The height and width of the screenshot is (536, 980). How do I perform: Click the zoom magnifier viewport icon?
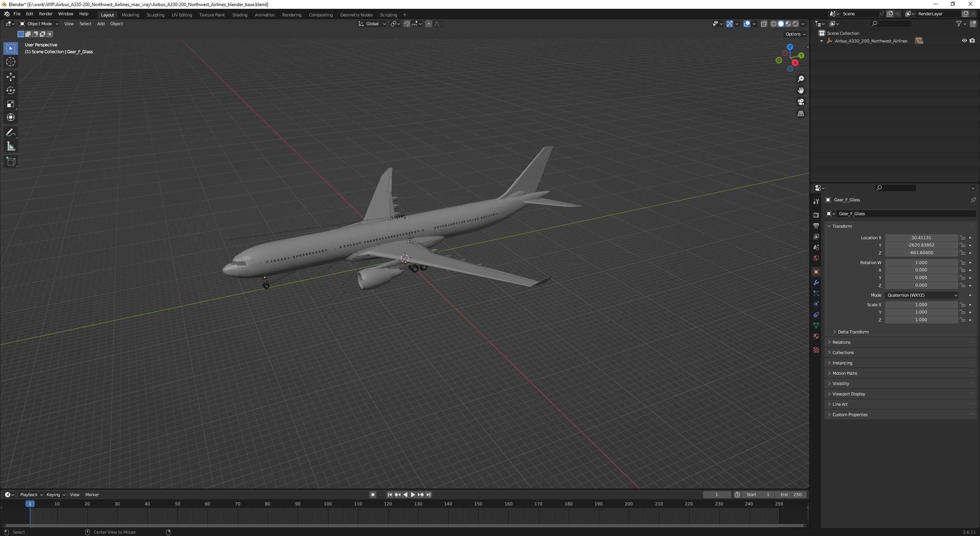point(800,79)
